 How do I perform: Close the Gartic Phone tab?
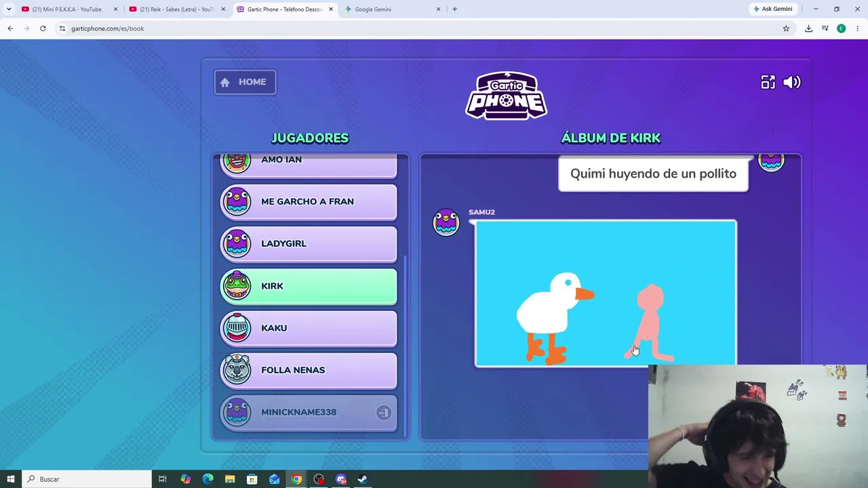(x=331, y=9)
